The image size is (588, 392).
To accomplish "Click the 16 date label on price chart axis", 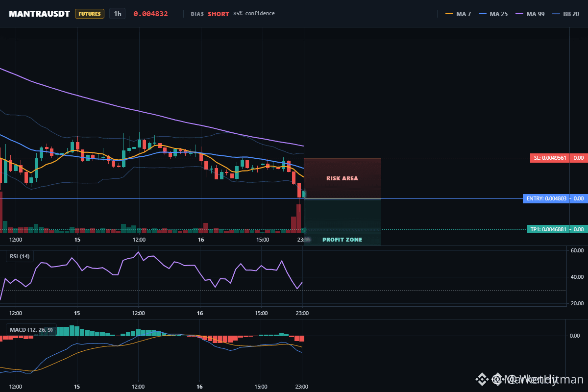I will pyautogui.click(x=201, y=240).
